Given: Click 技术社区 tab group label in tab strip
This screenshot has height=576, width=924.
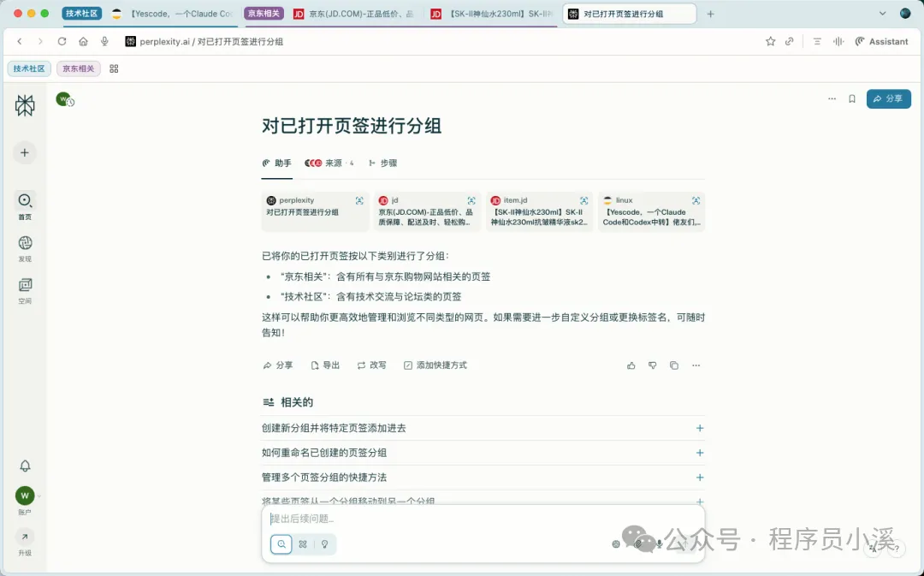Looking at the screenshot, I should (x=82, y=13).
